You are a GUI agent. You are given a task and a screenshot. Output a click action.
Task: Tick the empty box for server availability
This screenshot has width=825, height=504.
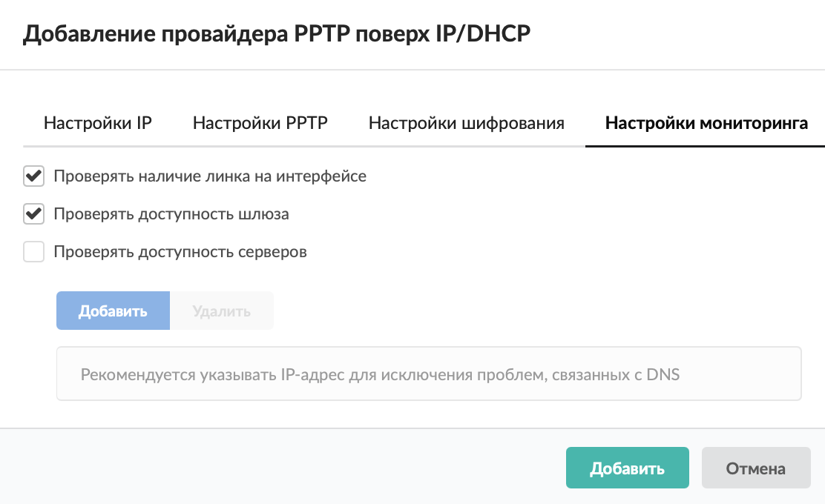(33, 252)
